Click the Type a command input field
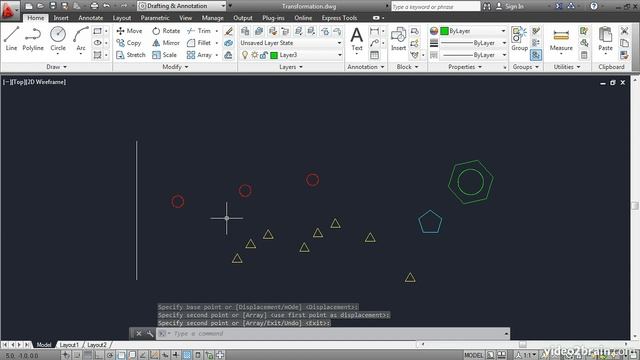640x360 pixels. click(x=333, y=333)
